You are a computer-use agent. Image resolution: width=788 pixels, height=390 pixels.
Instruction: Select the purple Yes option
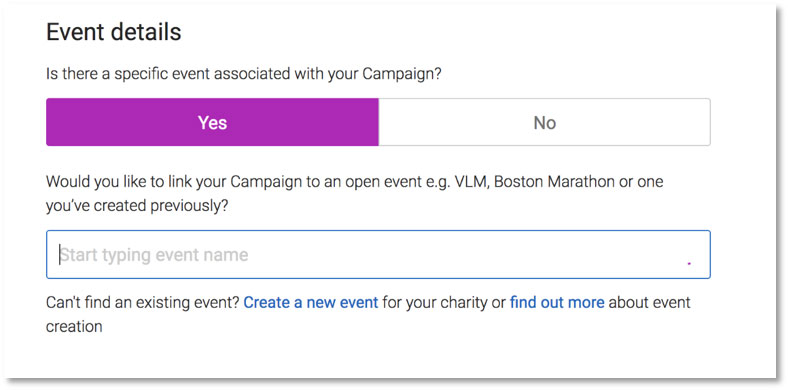[212, 122]
